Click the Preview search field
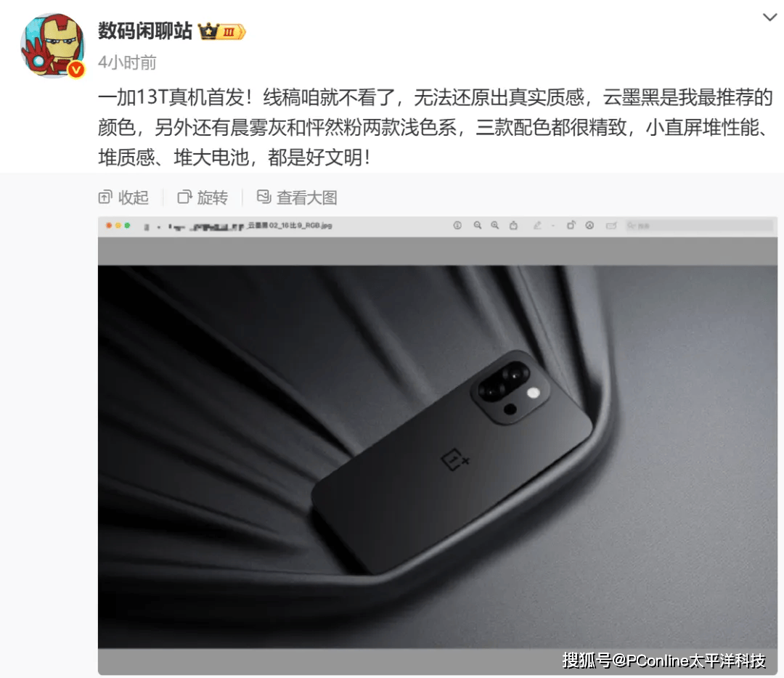 pyautogui.click(x=700, y=226)
